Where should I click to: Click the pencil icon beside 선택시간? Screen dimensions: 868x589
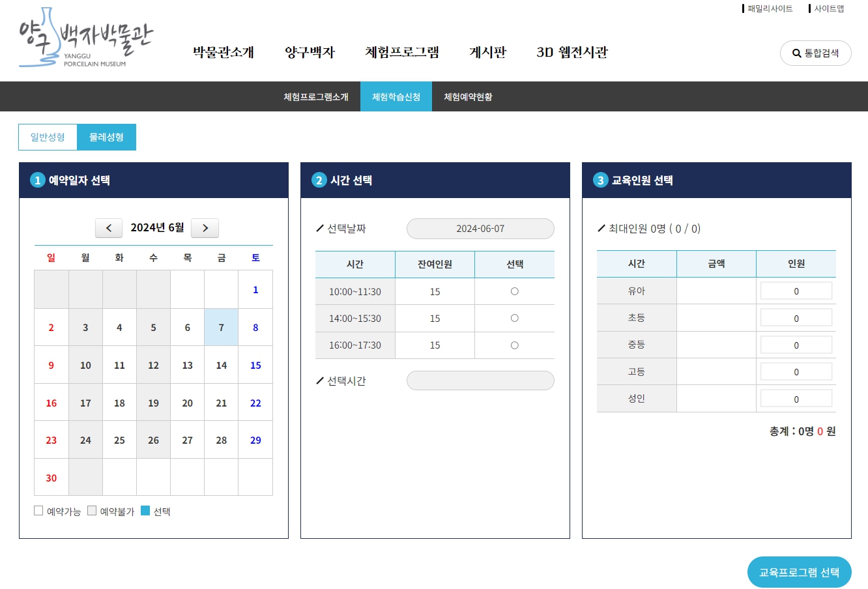point(319,380)
